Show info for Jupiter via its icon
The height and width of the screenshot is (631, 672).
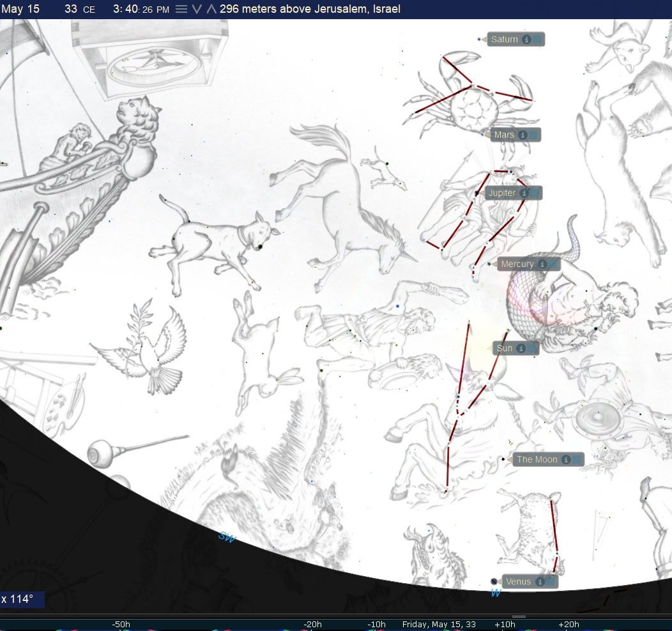(524, 193)
